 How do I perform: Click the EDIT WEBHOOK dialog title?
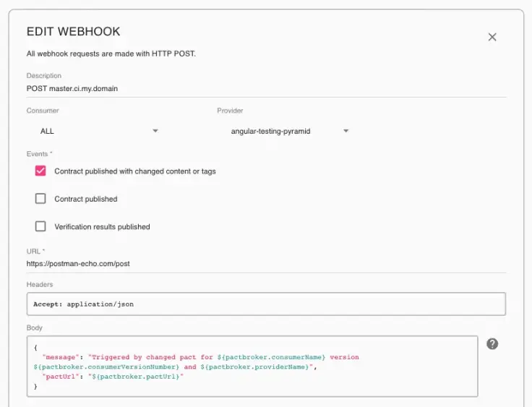pyautogui.click(x=73, y=32)
